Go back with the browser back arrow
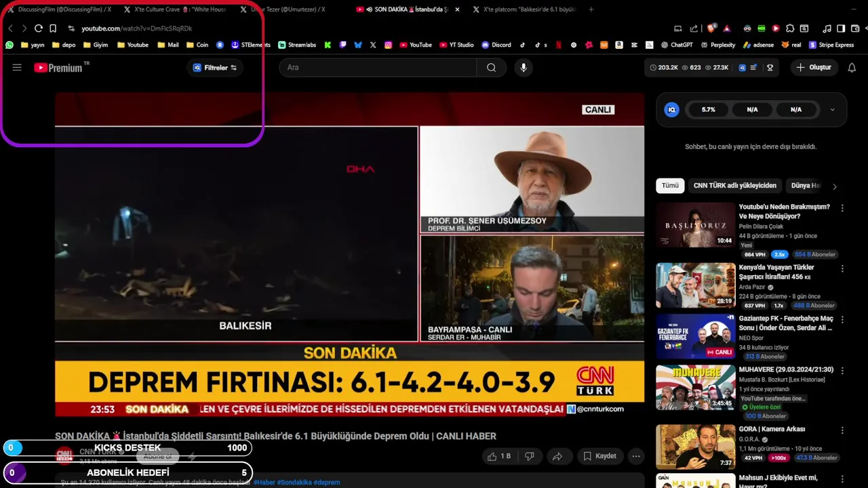 [x=10, y=28]
